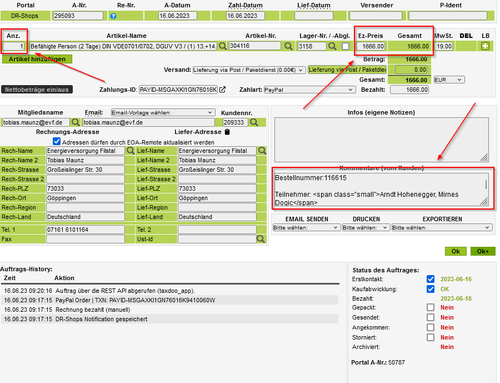
Task: Check the Gepackt status checkbox
Action: coord(430,307)
